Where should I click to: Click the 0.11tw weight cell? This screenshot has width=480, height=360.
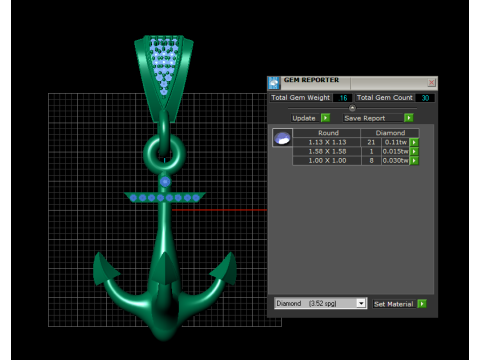click(395, 142)
